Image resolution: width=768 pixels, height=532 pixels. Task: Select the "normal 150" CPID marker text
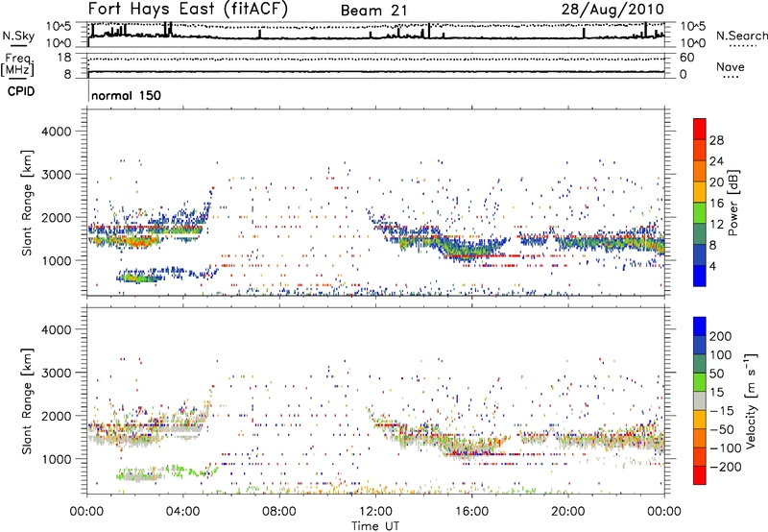point(126,95)
